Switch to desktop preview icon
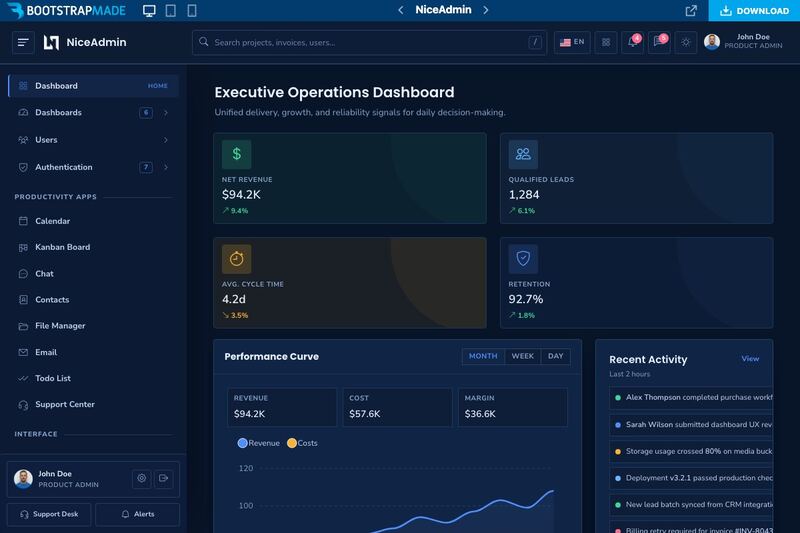 pyautogui.click(x=149, y=11)
